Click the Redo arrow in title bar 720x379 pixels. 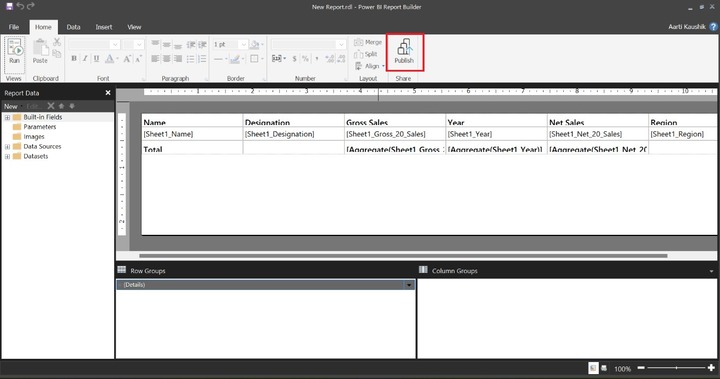pos(31,6)
